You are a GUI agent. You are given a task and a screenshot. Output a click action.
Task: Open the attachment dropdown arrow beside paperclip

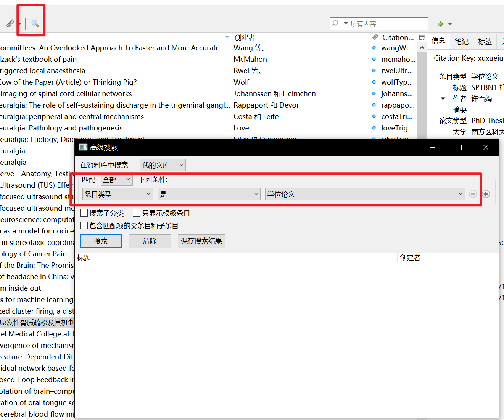pyautogui.click(x=20, y=24)
